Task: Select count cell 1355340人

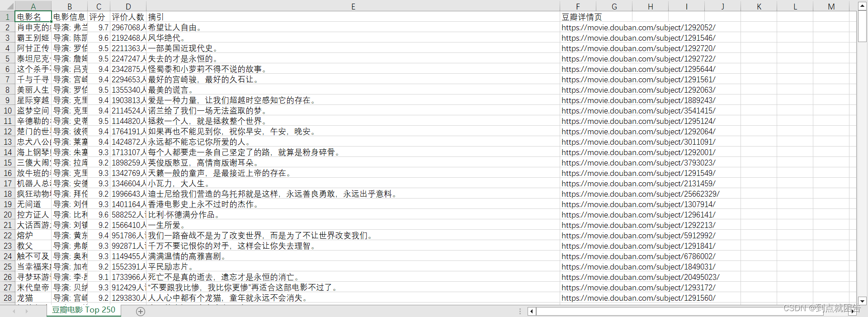Action: point(128,90)
